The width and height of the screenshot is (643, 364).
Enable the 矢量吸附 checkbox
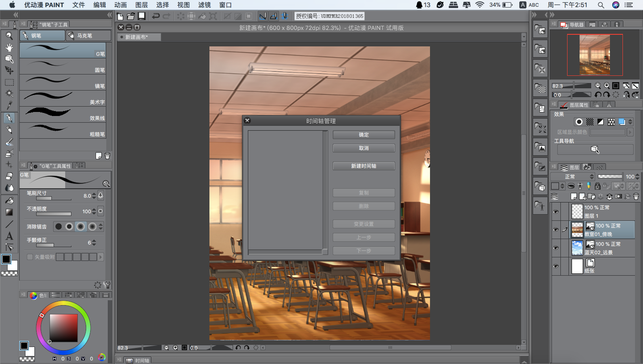click(x=30, y=257)
